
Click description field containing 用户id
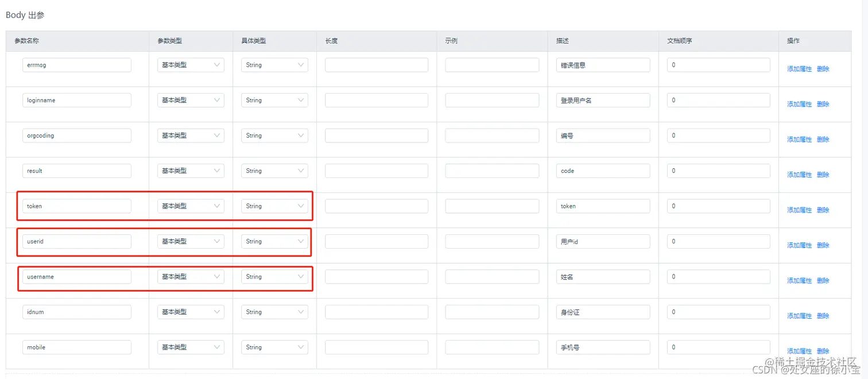point(603,241)
